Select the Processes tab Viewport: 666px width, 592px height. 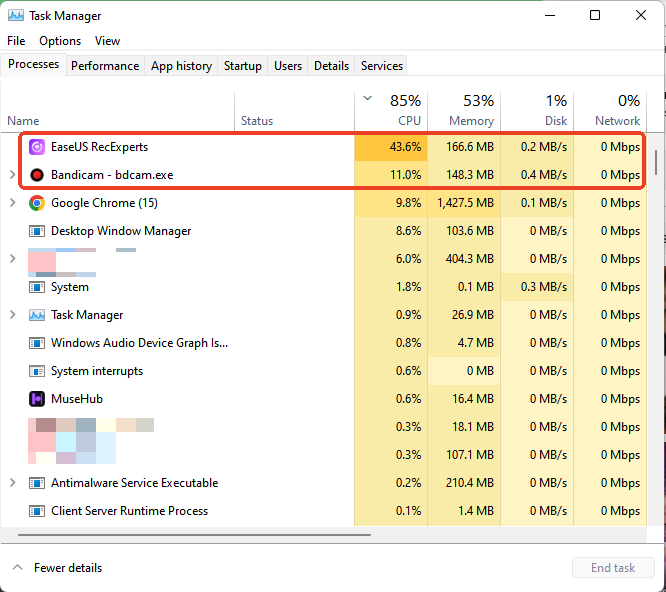[34, 64]
